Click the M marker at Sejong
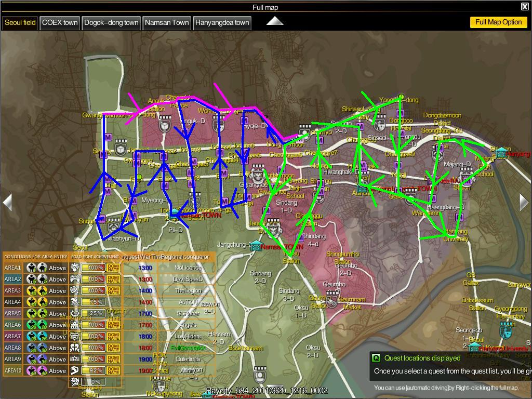This screenshot has height=399, width=532. (x=103, y=155)
